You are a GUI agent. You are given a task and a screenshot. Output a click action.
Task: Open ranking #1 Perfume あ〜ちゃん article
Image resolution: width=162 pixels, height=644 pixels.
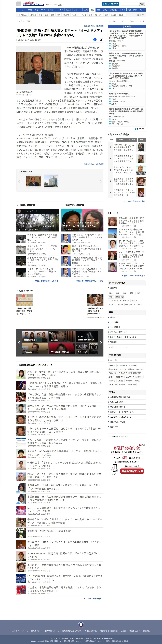pyautogui.click(x=127, y=147)
